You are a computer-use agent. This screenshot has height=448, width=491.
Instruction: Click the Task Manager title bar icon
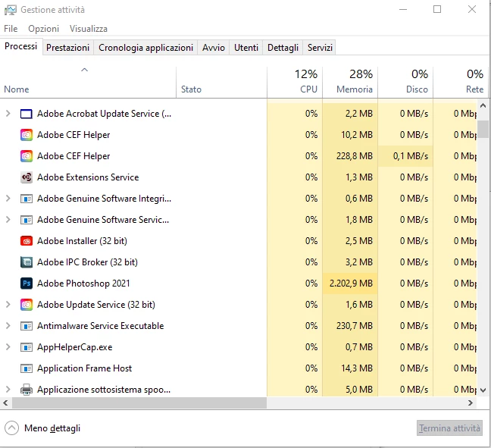click(x=11, y=10)
